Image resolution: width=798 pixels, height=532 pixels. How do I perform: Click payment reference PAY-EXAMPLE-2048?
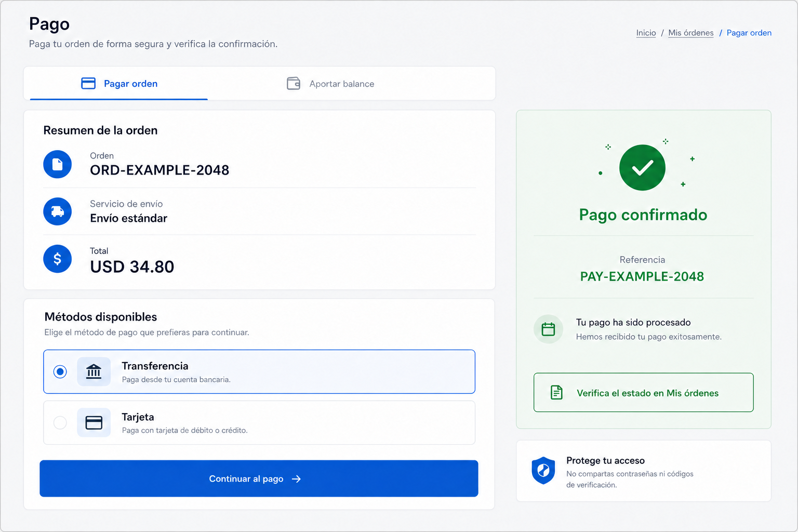[x=642, y=276]
